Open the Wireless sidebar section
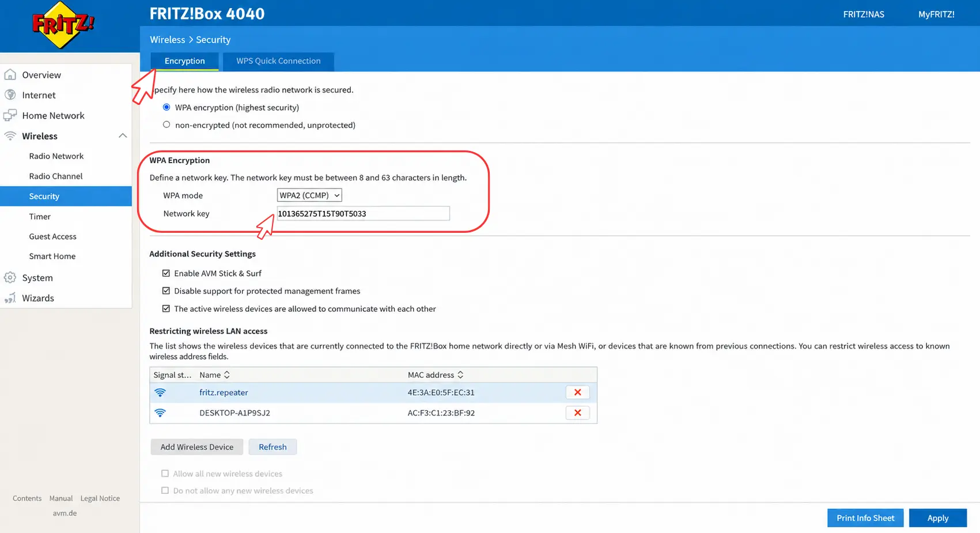 pos(40,136)
